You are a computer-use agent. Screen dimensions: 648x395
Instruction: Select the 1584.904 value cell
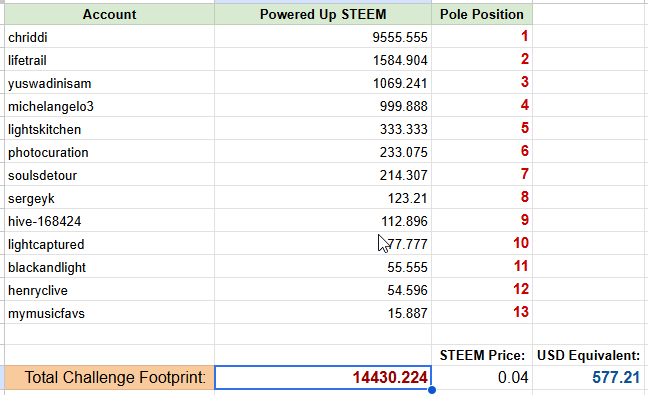coord(323,60)
